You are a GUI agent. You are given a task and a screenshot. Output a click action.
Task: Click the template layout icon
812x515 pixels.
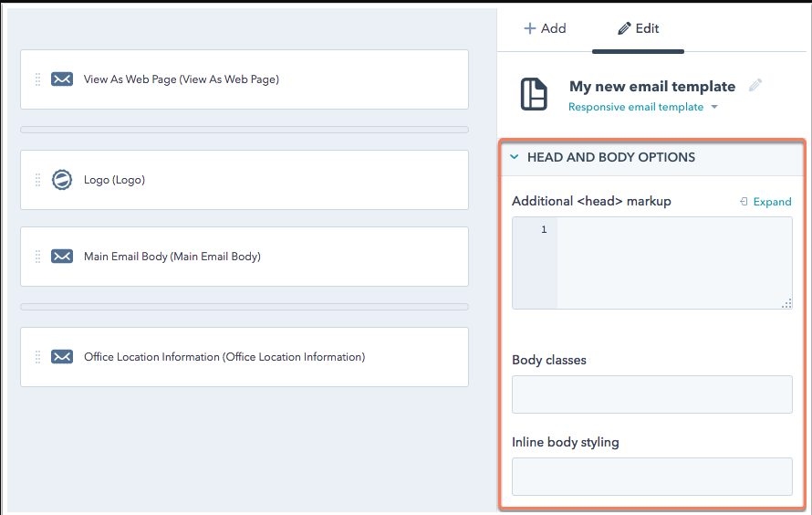point(534,94)
